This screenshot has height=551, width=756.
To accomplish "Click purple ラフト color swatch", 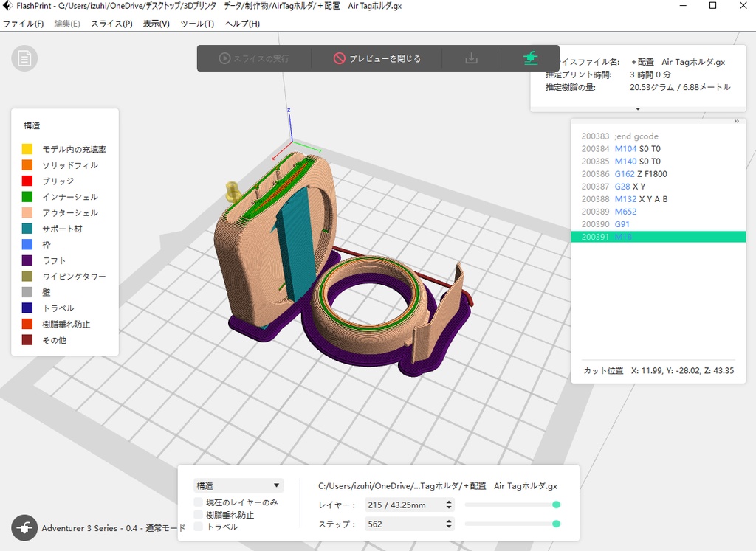I will click(27, 260).
